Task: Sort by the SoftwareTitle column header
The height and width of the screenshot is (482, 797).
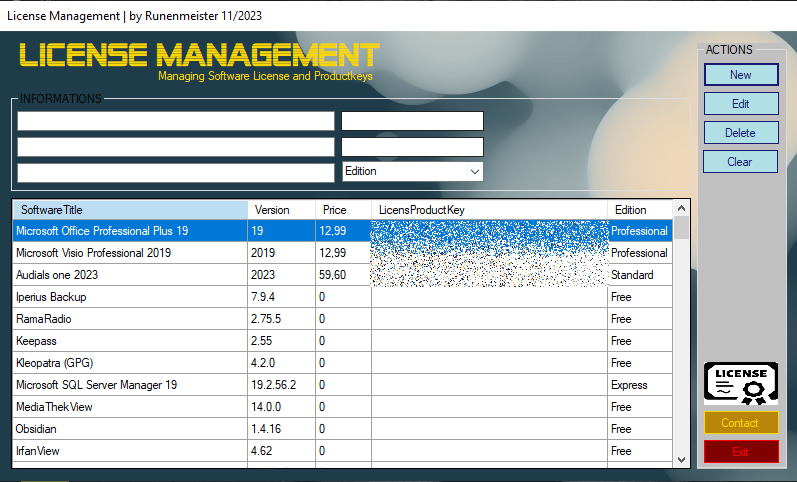Action: (x=130, y=210)
